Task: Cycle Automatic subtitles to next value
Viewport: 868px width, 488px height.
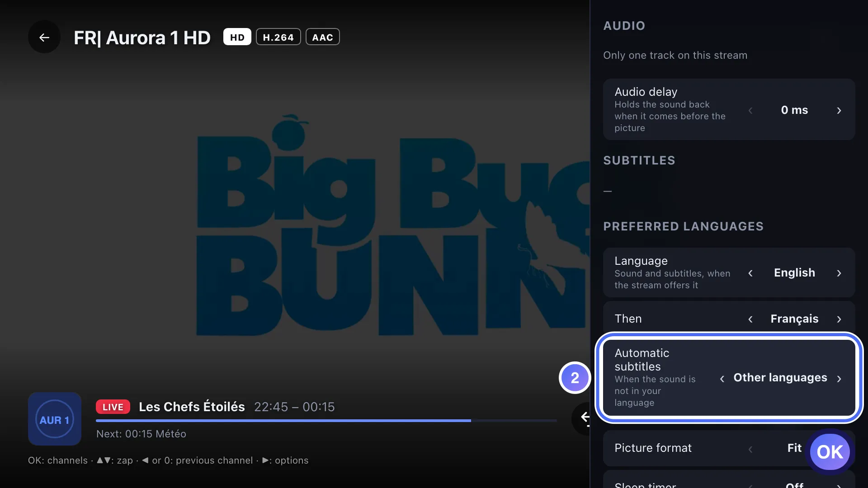Action: coord(839,379)
